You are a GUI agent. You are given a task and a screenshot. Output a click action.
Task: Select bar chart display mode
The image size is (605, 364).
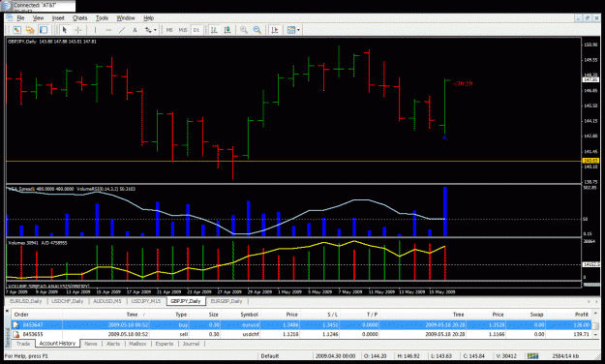tap(214, 30)
